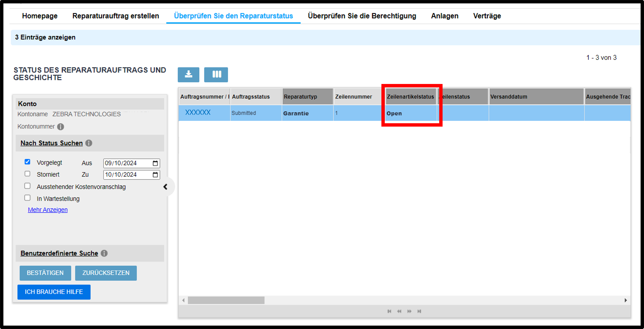Viewport: 644px width, 329px height.
Task: Click the Ausgehende Trac column header
Action: point(607,97)
